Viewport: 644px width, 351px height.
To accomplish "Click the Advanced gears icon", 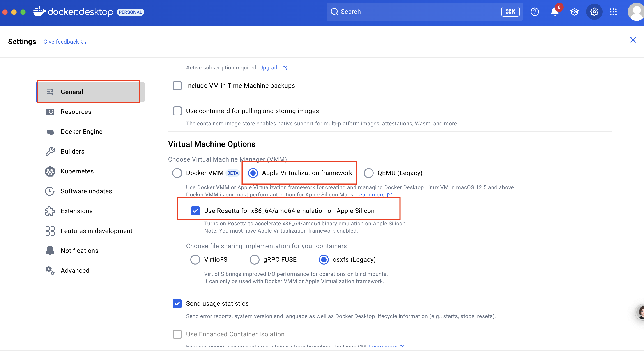I will (50, 270).
